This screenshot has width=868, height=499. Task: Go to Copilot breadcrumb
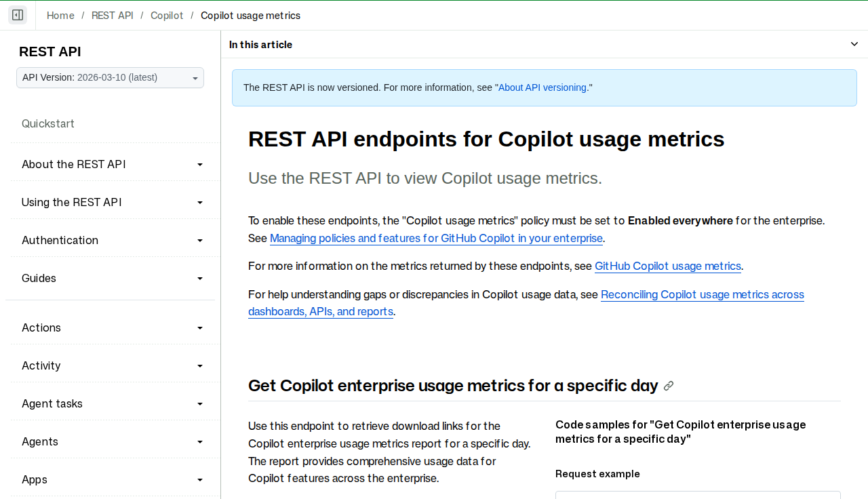(x=167, y=16)
